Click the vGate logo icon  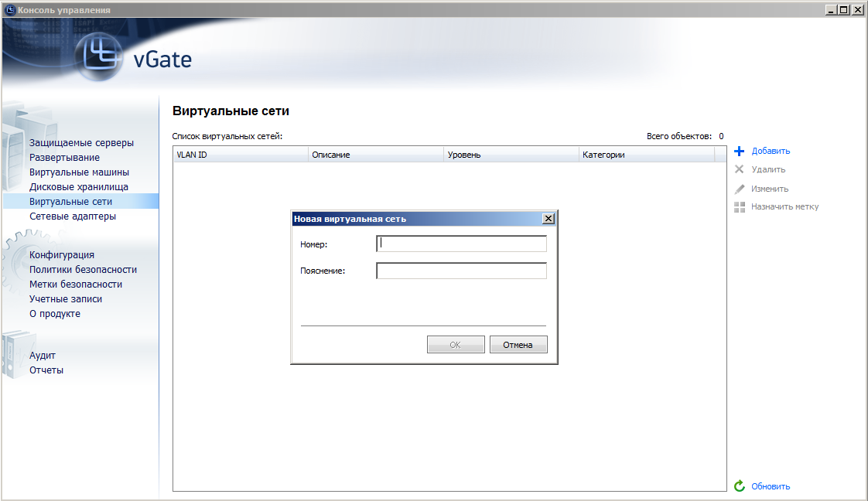click(100, 57)
